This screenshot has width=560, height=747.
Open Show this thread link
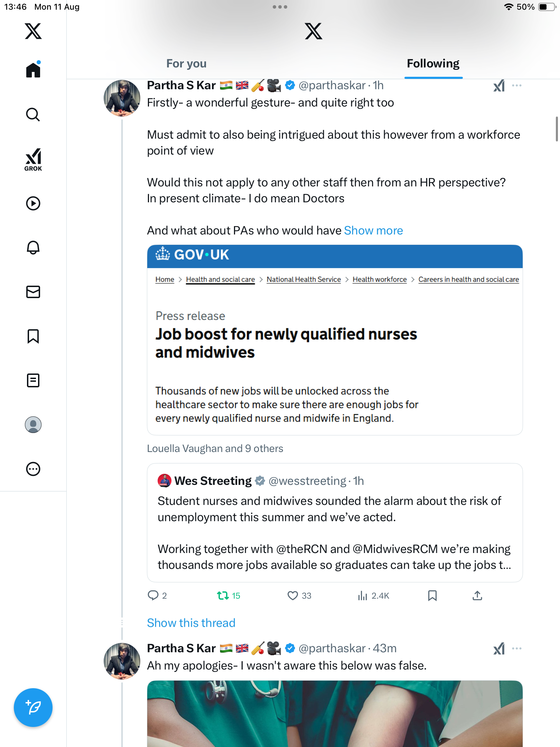[191, 623]
